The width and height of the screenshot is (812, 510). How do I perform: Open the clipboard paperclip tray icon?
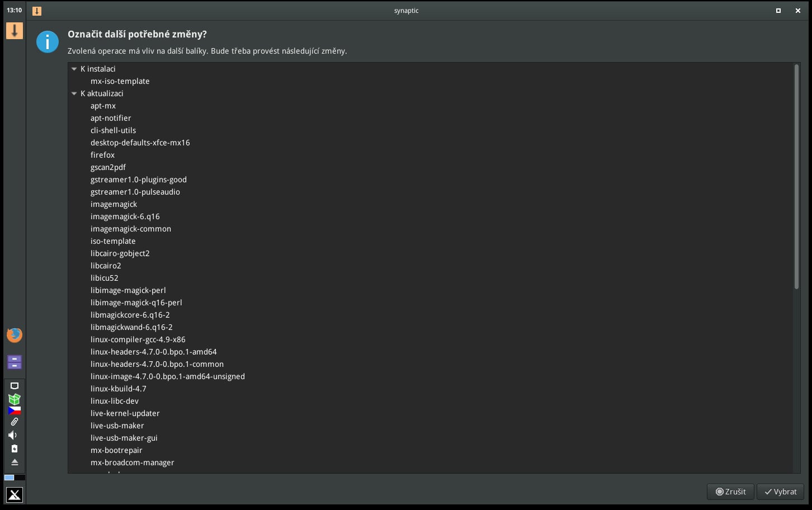(15, 422)
